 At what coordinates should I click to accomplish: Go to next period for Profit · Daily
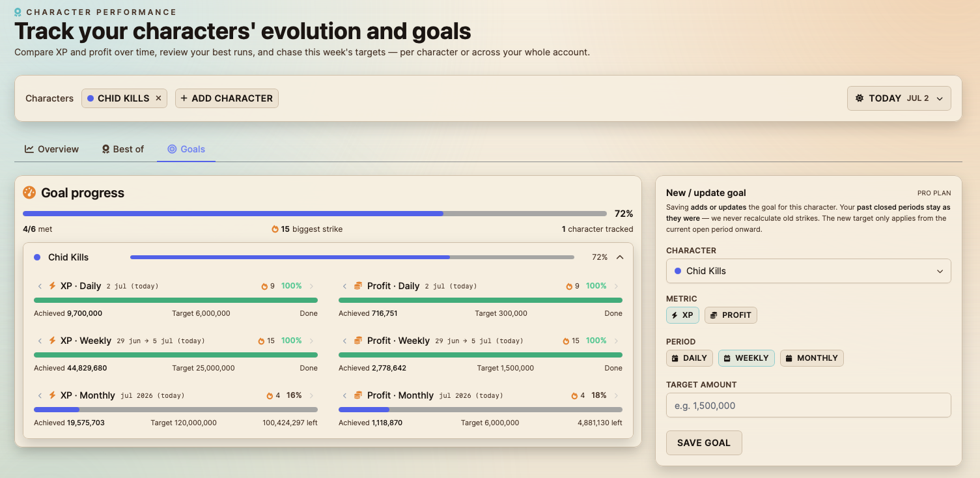(x=616, y=286)
